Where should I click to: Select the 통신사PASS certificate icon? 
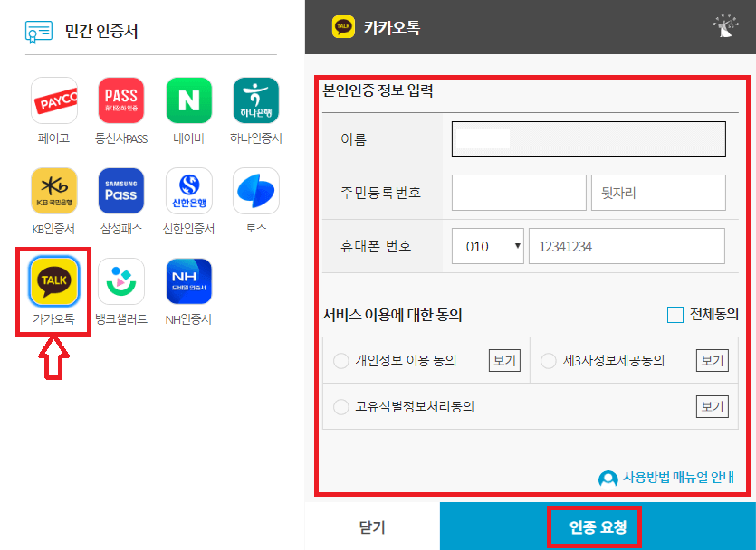click(x=120, y=100)
